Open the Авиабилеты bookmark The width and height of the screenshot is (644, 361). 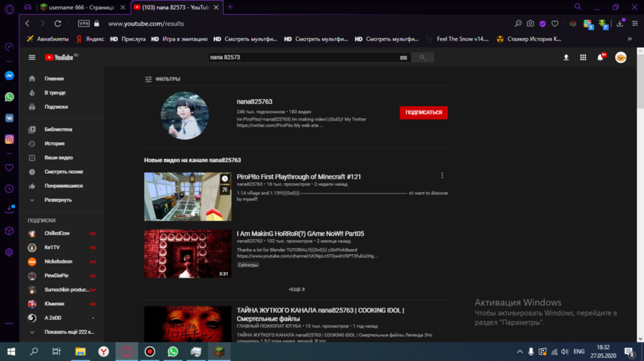(x=48, y=39)
